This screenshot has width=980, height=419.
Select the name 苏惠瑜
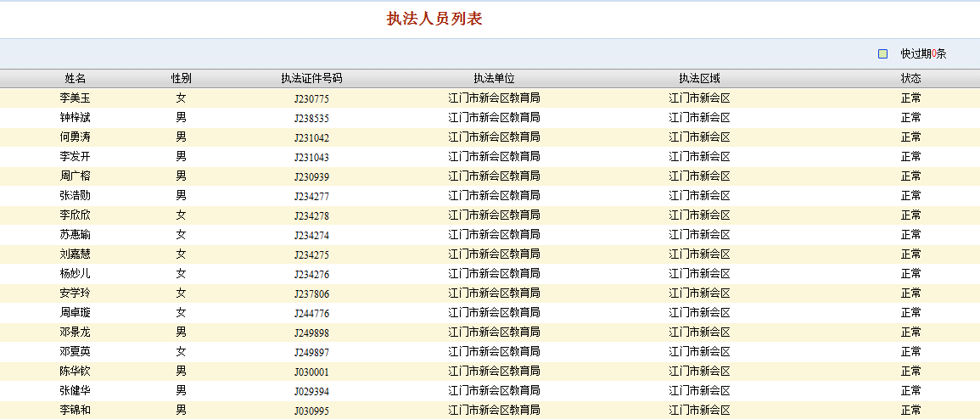[x=75, y=235]
